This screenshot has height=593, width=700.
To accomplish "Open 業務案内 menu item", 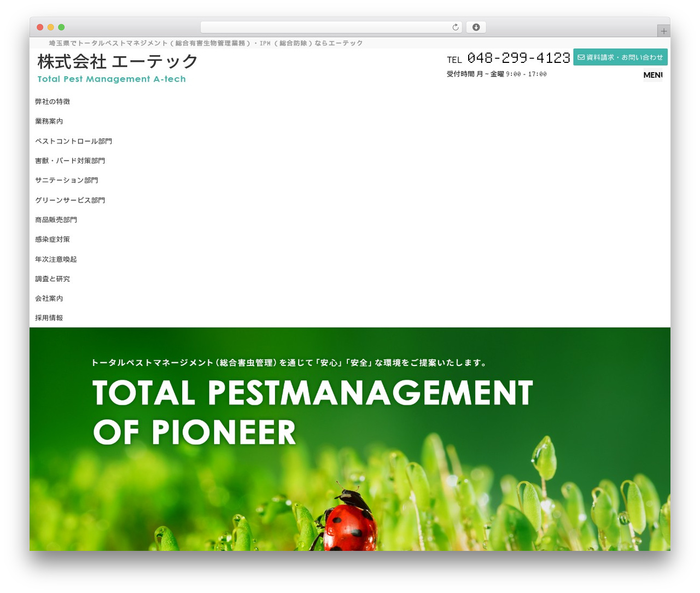I will click(x=49, y=121).
